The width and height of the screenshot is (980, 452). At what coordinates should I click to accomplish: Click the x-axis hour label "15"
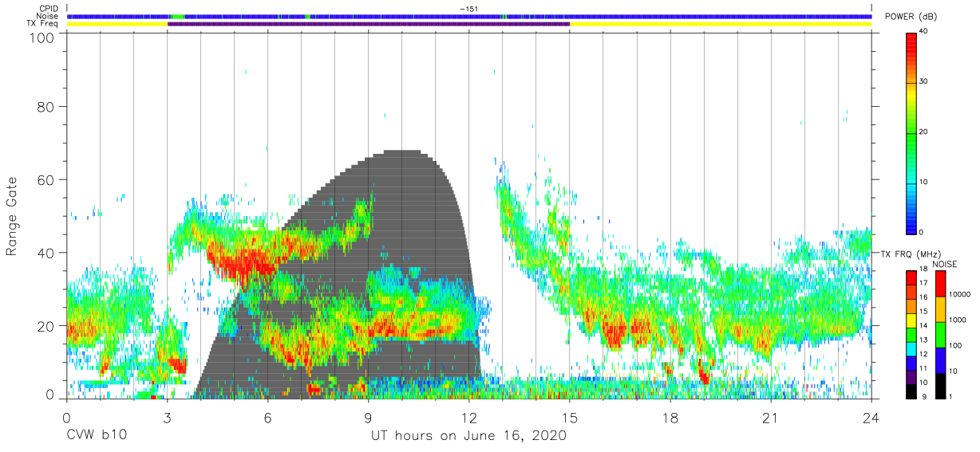(570, 417)
